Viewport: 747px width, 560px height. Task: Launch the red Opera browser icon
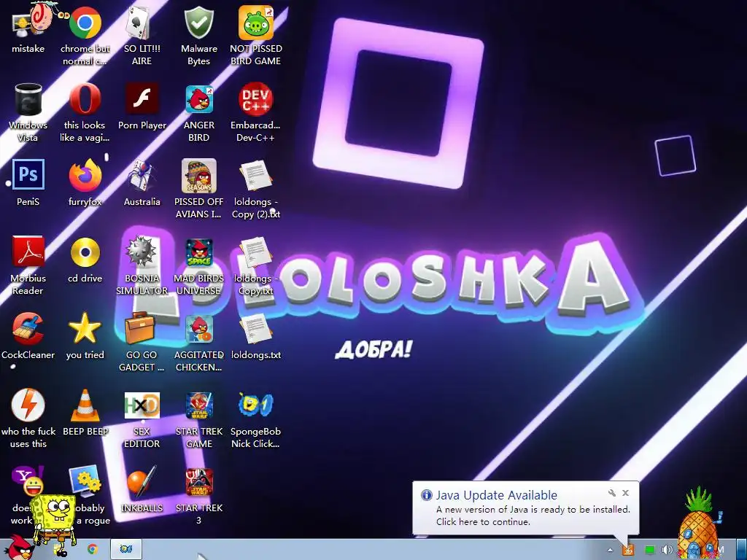point(85,99)
